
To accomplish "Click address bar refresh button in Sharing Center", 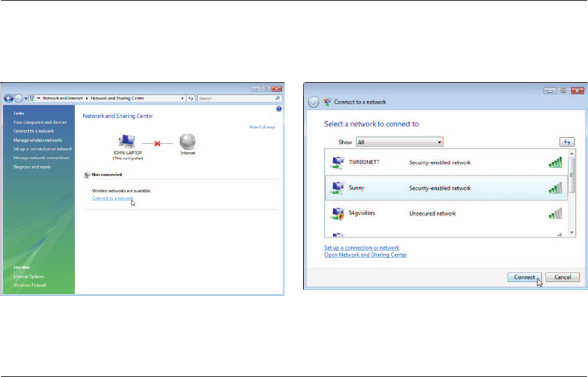I will [191, 98].
